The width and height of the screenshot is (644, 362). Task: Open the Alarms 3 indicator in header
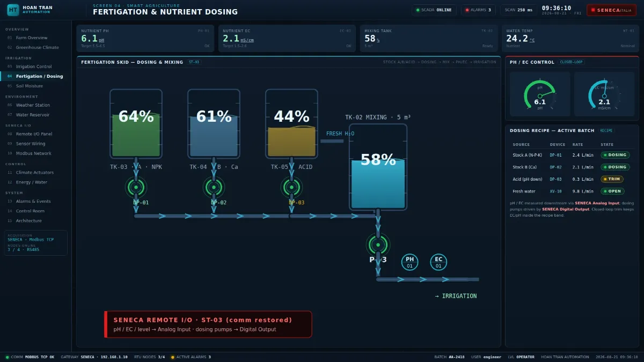tap(478, 10)
